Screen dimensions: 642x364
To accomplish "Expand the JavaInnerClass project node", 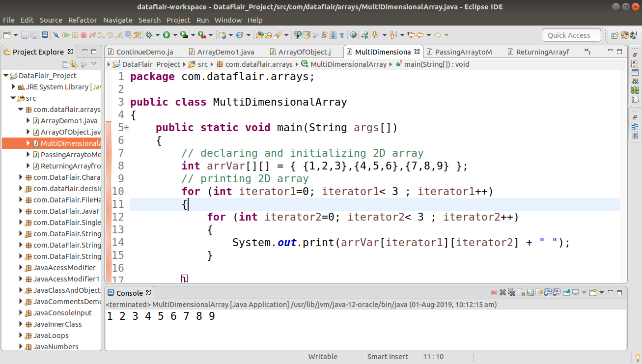I will click(21, 324).
